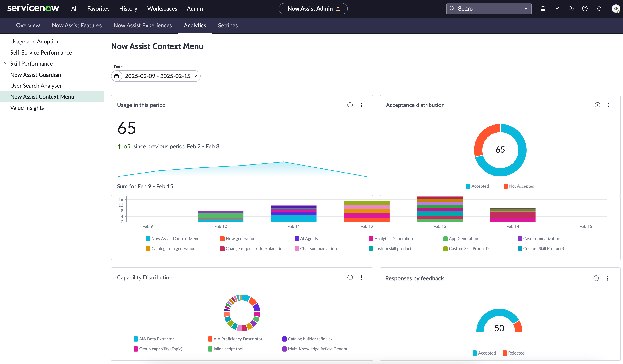Open the date range 2025-02-09 - 2025-02-15 dropdown
Image resolution: width=623 pixels, height=364 pixels.
[161, 76]
